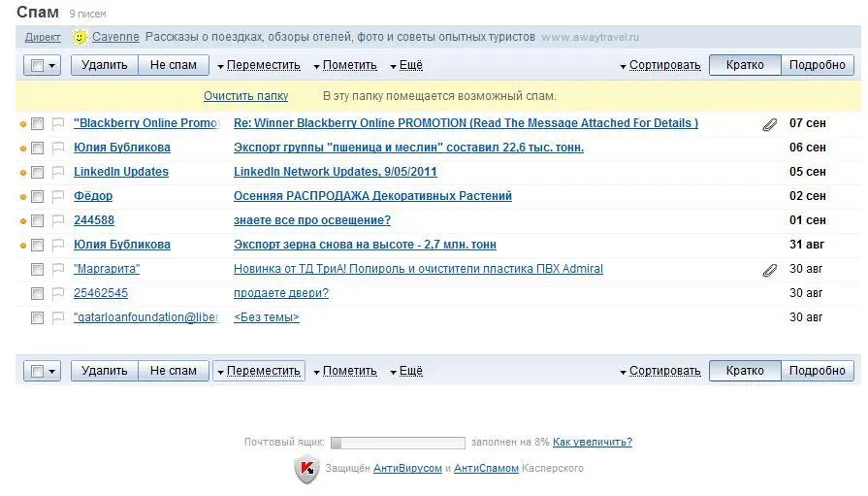
Task: Check the box for Юлия Бубликова's 06 сен message
Action: pos(37,149)
